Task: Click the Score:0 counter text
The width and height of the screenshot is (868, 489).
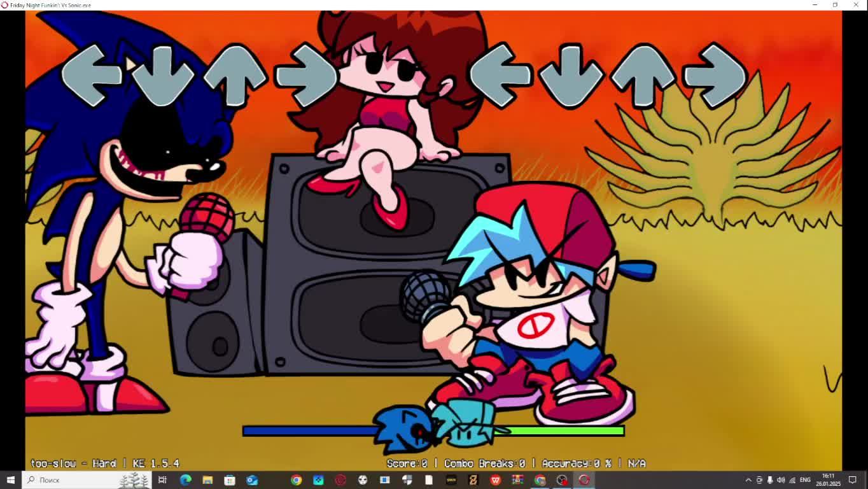Action: tap(407, 464)
